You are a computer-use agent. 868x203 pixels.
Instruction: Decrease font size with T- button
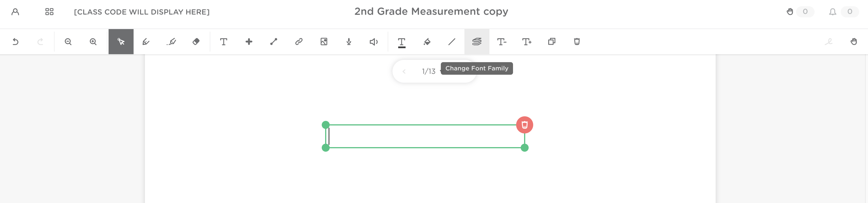(501, 42)
